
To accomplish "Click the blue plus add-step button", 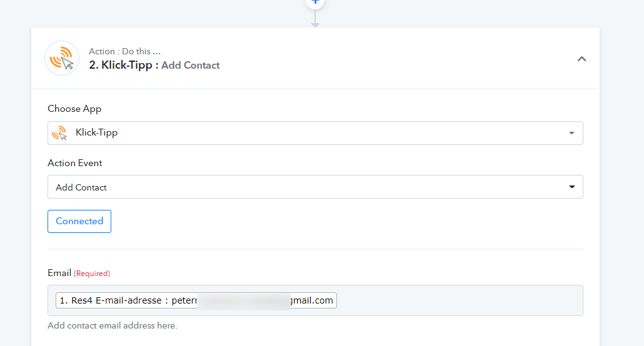I will pos(315,2).
